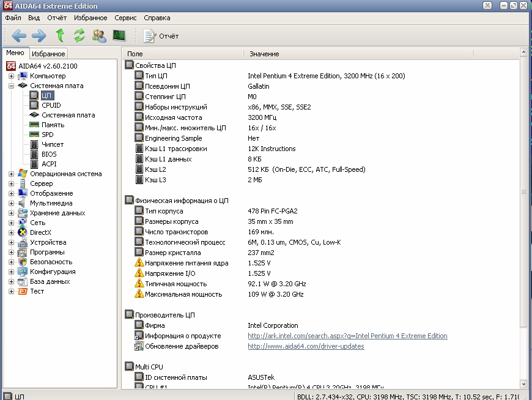
Task: Select the ЦП item in tree
Action: coord(47,95)
